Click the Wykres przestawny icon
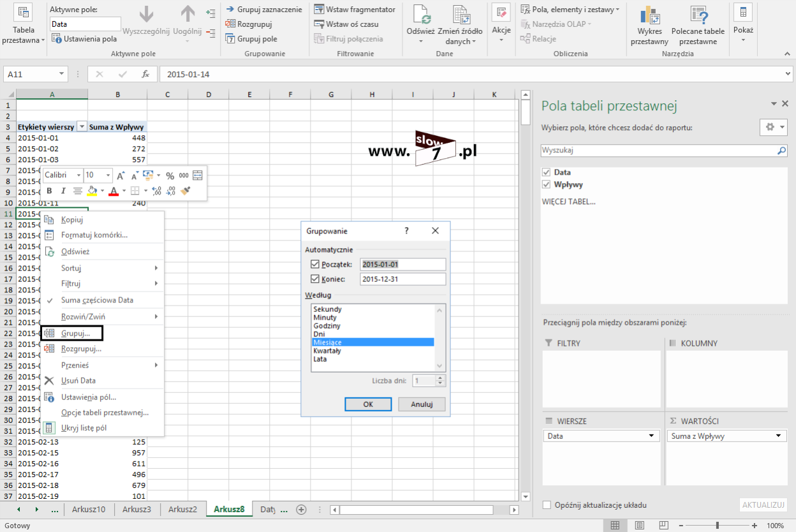The height and width of the screenshot is (532, 796). (649, 14)
